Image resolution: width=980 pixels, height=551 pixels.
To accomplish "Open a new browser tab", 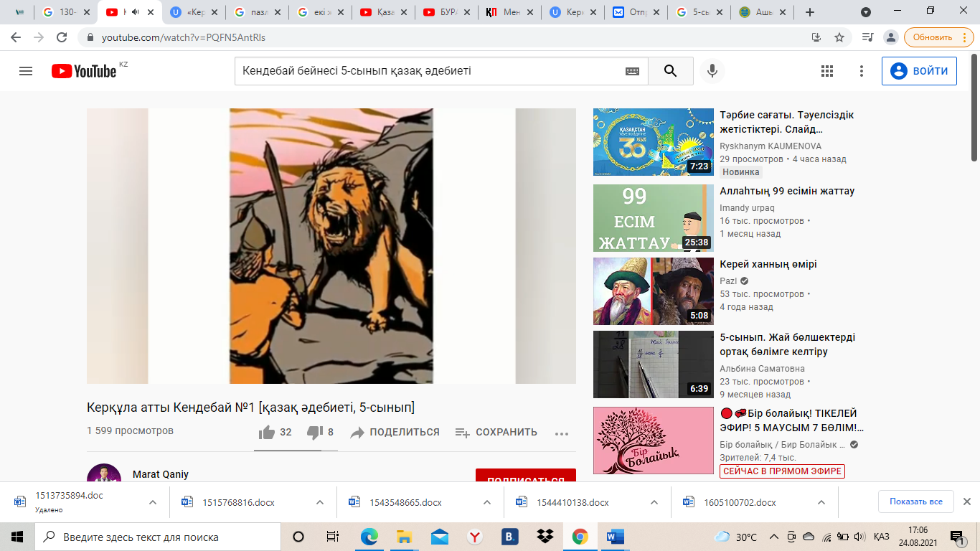I will 810,12.
